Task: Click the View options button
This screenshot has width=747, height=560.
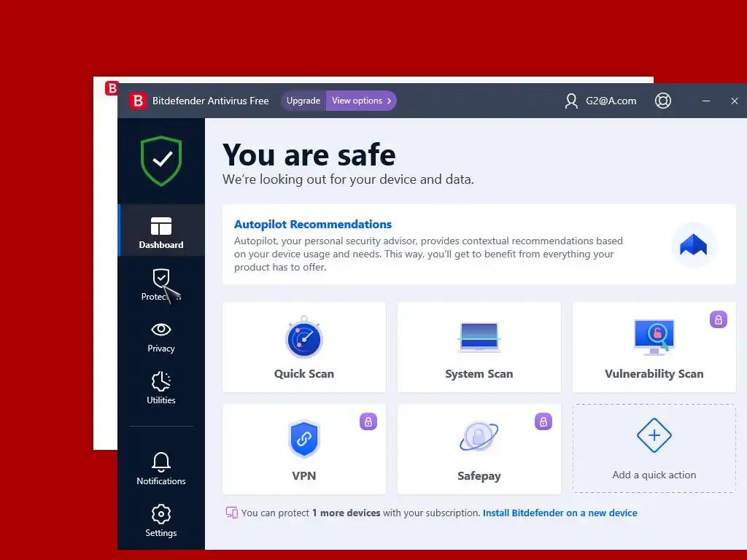Action: tap(361, 101)
